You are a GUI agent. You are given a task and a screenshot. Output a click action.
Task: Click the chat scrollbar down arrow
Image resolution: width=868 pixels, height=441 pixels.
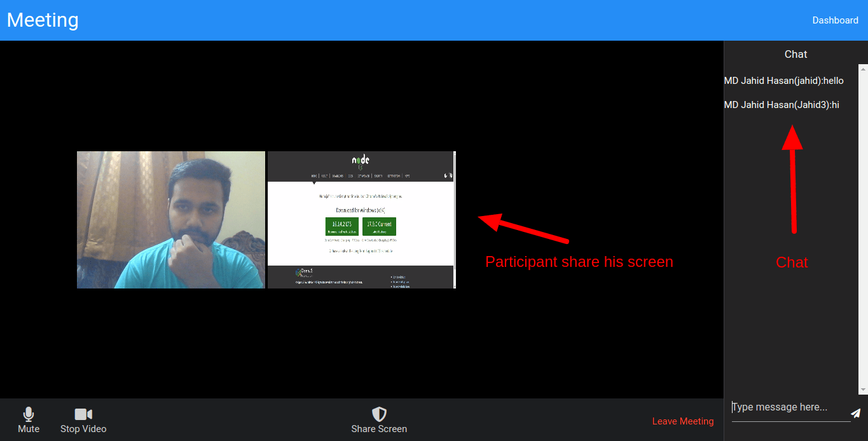click(x=863, y=389)
